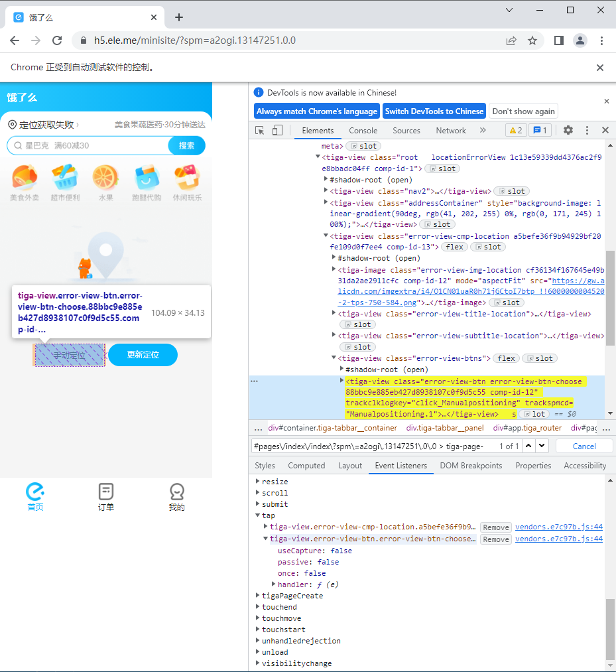Open the DOM Breakpoints tab

click(x=471, y=466)
